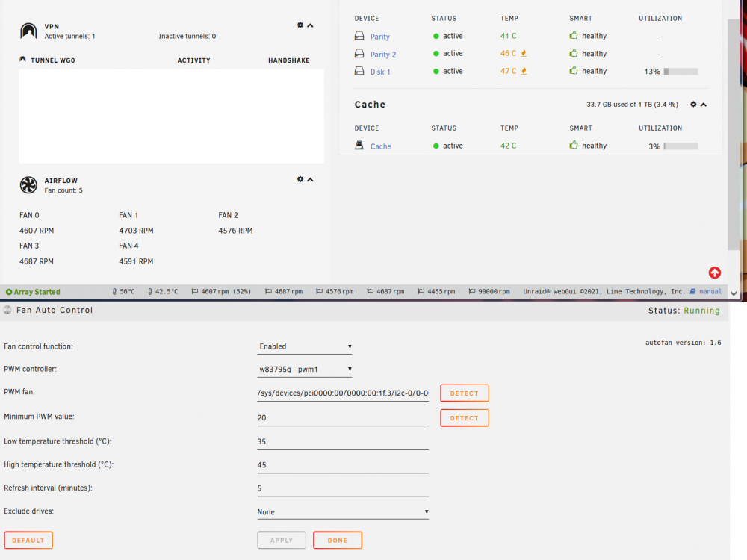
Task: Click the TEMP column header in Cache table
Action: pos(509,128)
